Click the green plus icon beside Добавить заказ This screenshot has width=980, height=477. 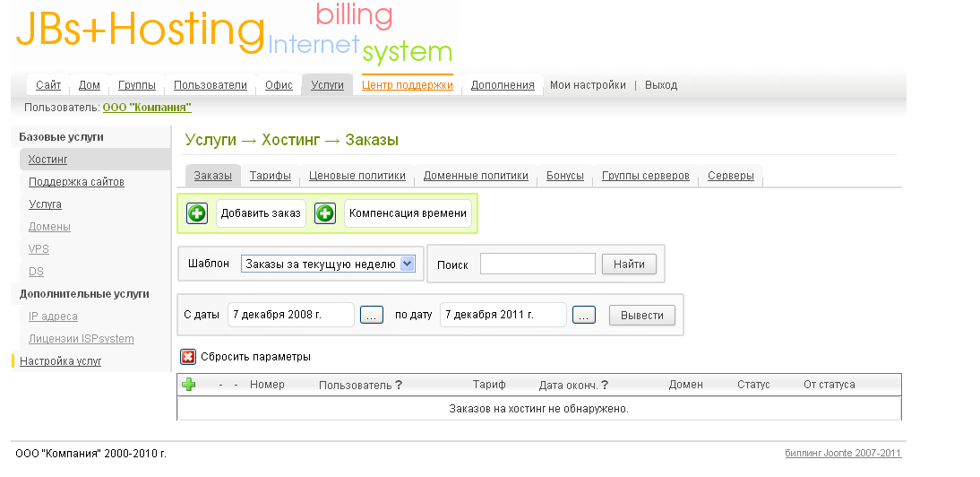pos(196,213)
